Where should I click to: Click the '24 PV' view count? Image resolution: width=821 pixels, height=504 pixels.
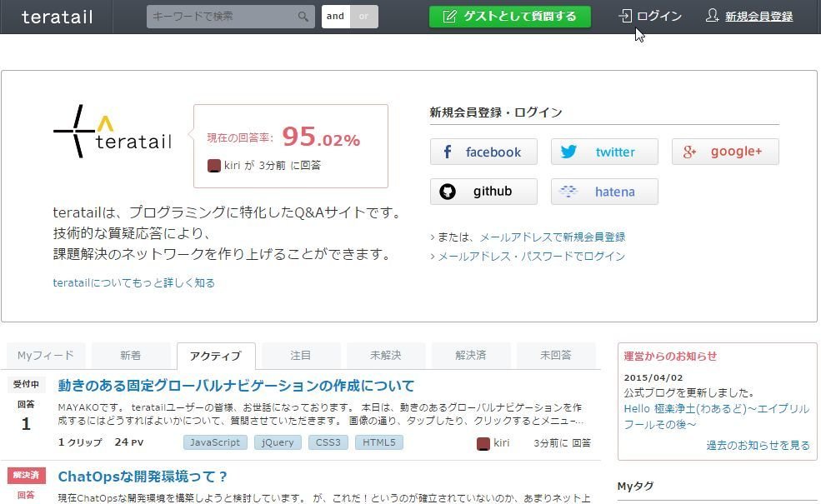click(129, 442)
